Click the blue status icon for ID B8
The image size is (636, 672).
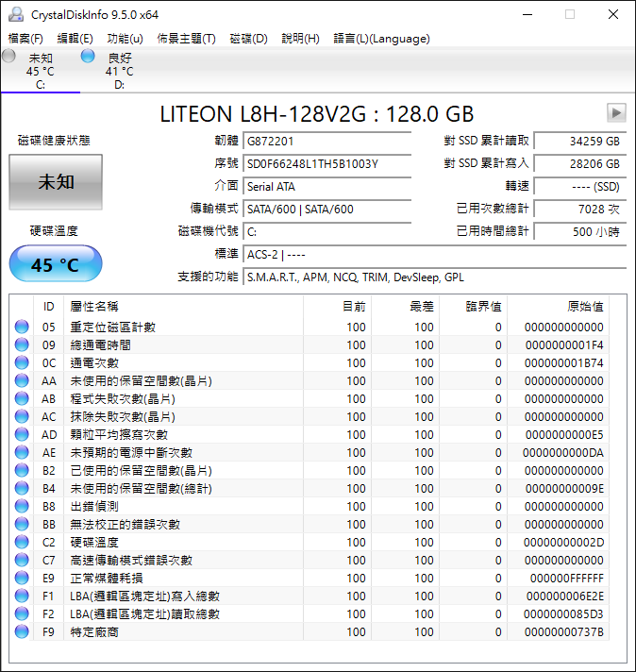click(x=22, y=506)
